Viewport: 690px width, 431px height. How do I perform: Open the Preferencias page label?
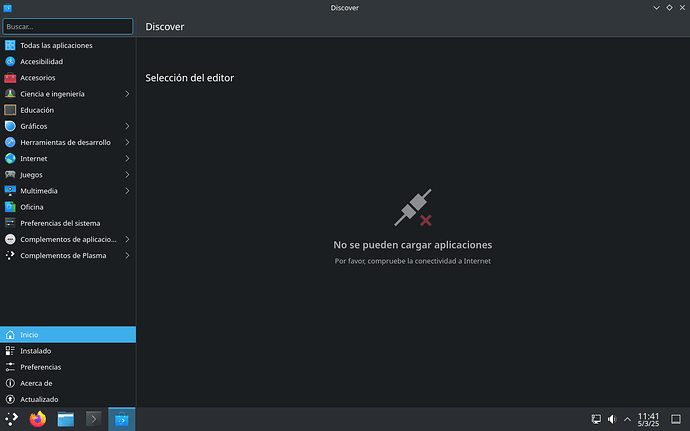click(40, 367)
